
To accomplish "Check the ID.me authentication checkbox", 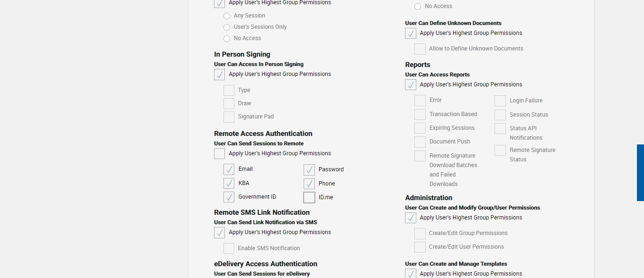I will pos(309,197).
